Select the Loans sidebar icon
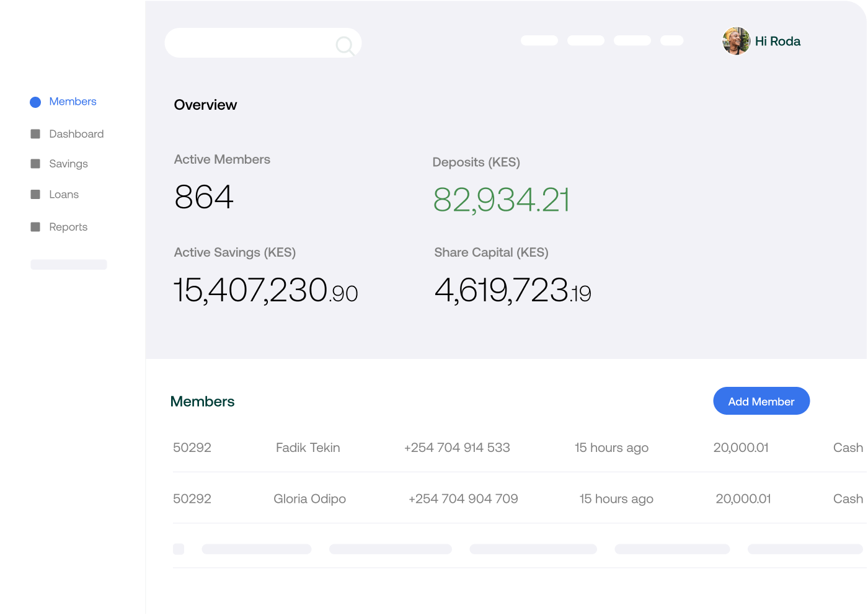Screen dimensions: 868x615 click(36, 194)
